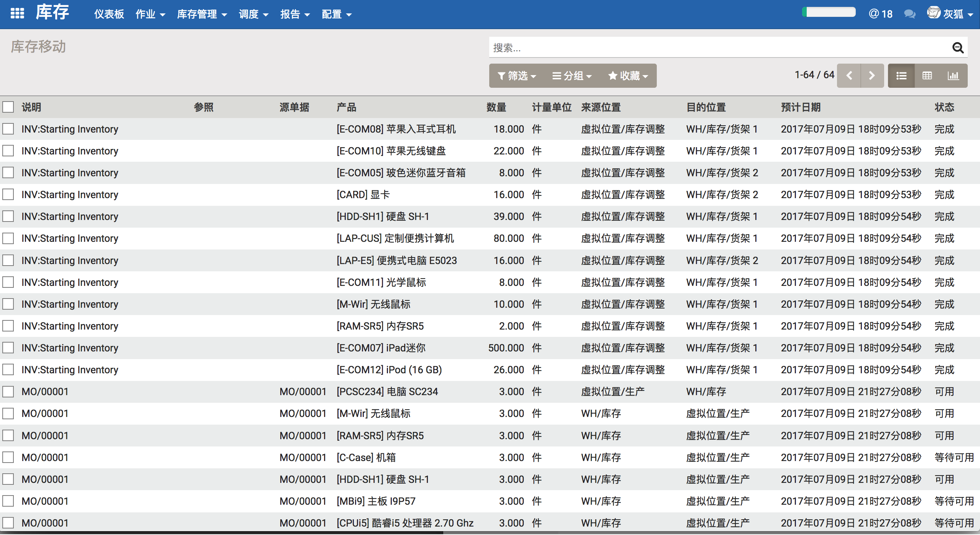The width and height of the screenshot is (980, 535).
Task: Open the chat conversations icon
Action: click(909, 14)
